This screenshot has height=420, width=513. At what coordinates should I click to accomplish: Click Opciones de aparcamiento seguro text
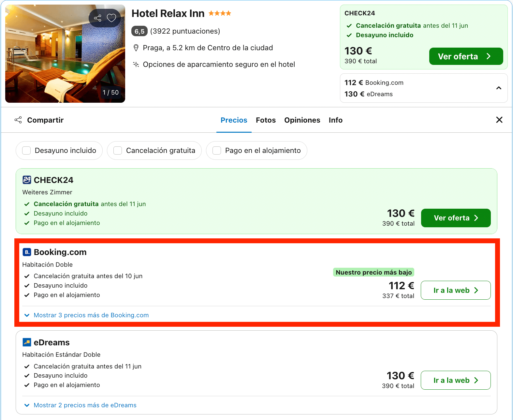pyautogui.click(x=219, y=64)
